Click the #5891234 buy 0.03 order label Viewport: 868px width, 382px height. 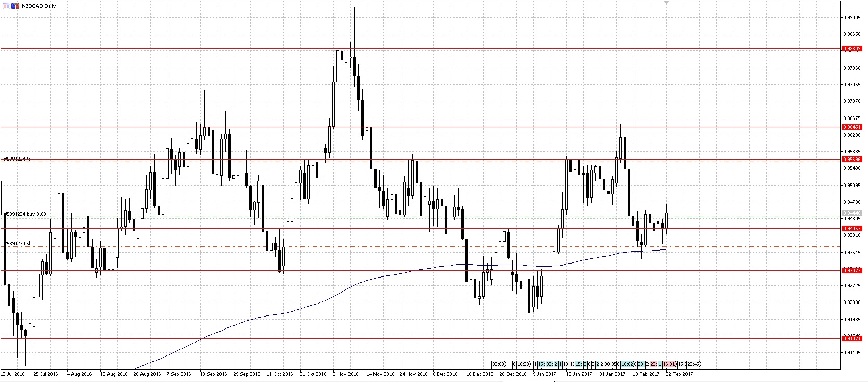(25, 214)
